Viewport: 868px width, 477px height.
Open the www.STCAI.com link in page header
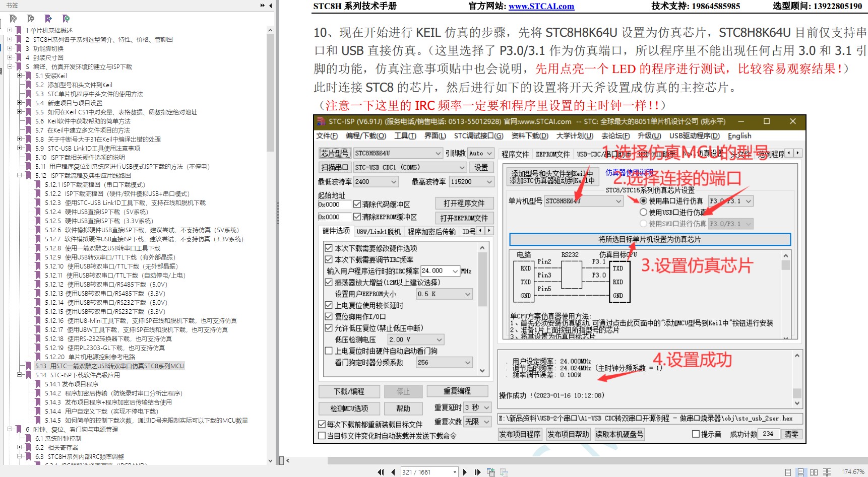541,6
